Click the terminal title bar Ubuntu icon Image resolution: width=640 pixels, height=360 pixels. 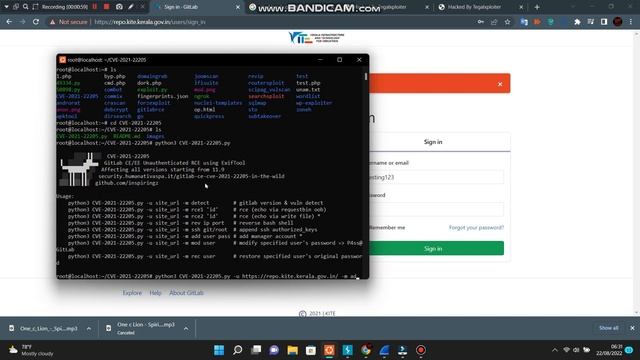62,60
